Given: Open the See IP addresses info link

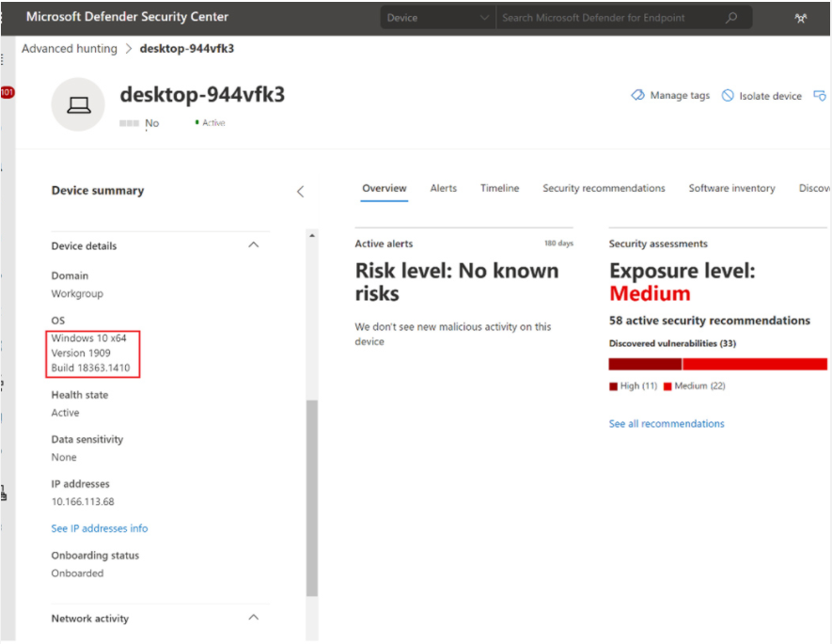Looking at the screenshot, I should click(x=99, y=528).
